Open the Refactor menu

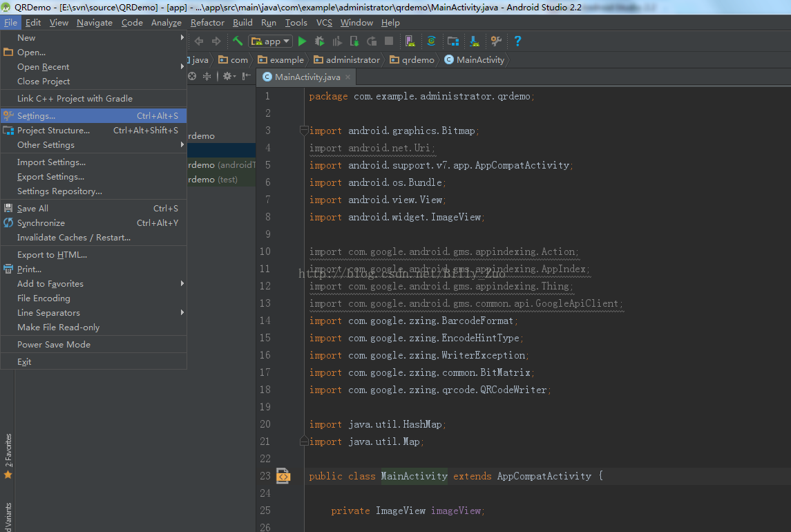(x=207, y=23)
